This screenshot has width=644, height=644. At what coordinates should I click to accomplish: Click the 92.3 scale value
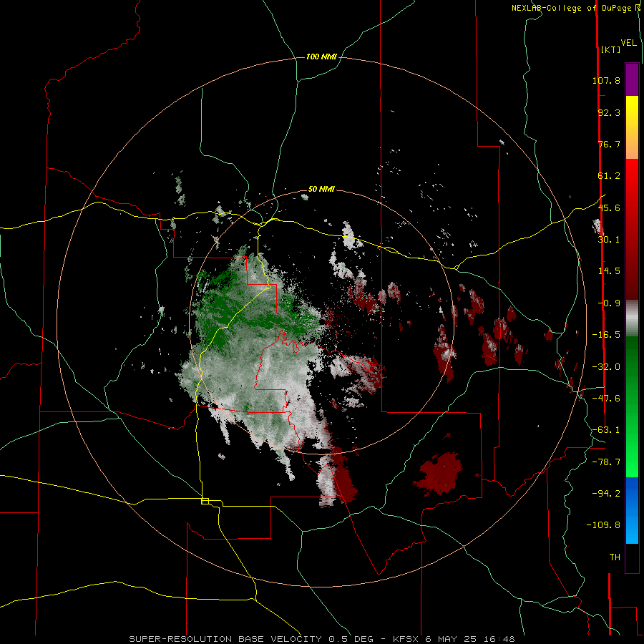609,112
